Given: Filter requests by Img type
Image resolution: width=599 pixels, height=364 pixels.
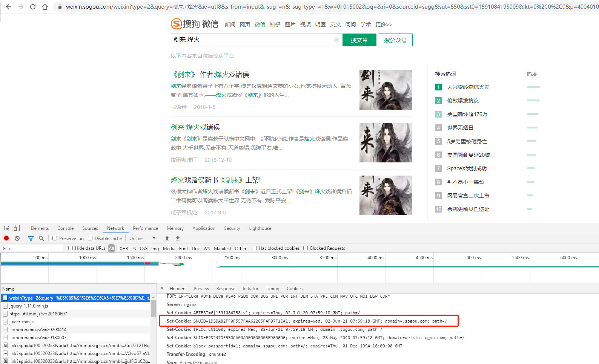Looking at the screenshot, I should [155, 248].
